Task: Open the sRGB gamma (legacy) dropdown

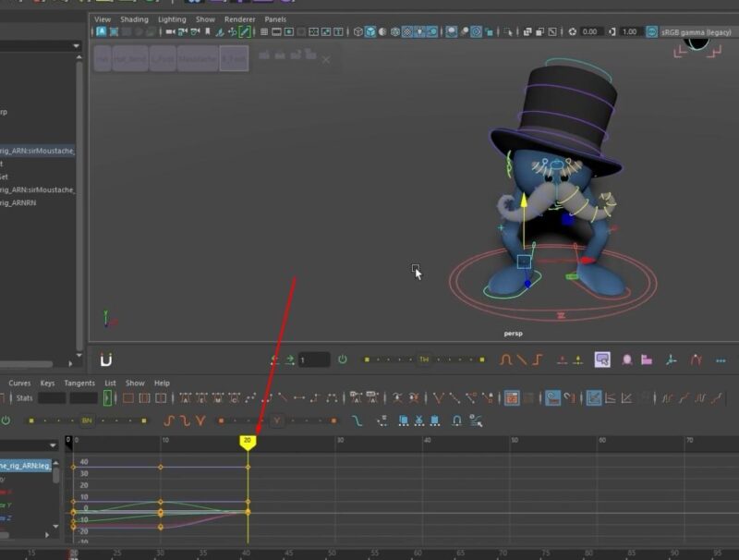Action: tap(696, 30)
